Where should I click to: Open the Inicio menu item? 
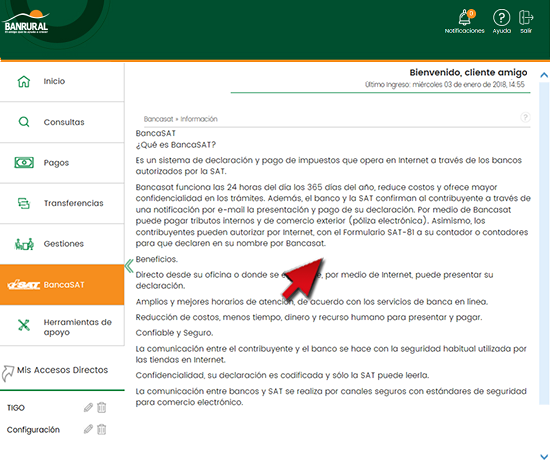click(x=62, y=82)
